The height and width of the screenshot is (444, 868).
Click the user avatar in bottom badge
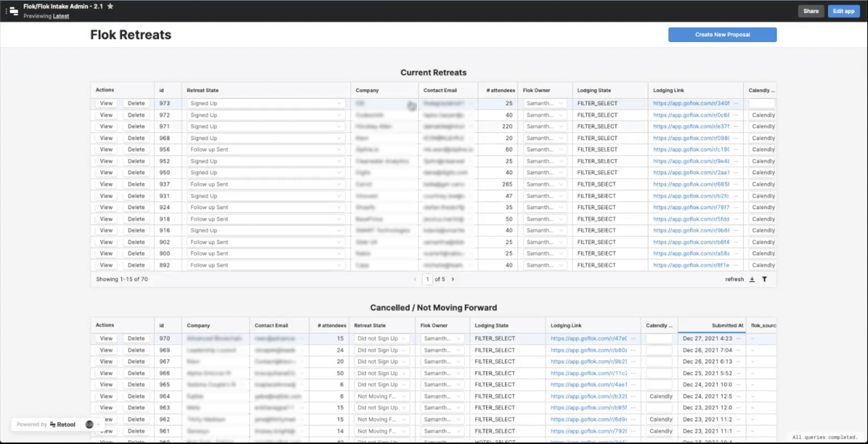[x=89, y=424]
